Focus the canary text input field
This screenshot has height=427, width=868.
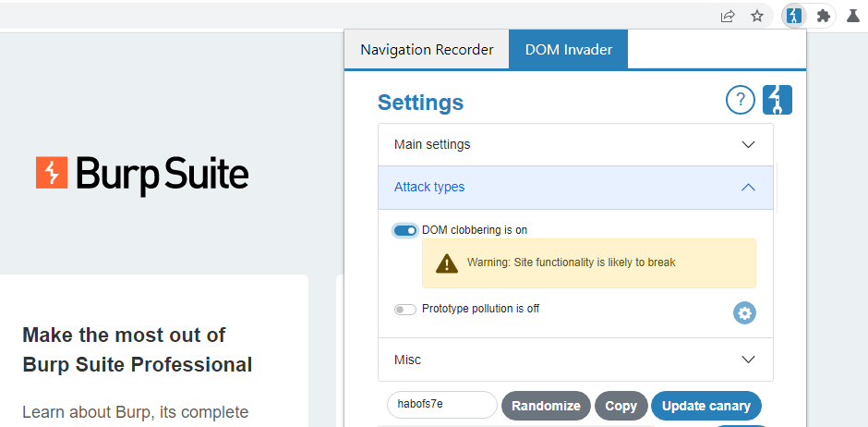(x=441, y=405)
